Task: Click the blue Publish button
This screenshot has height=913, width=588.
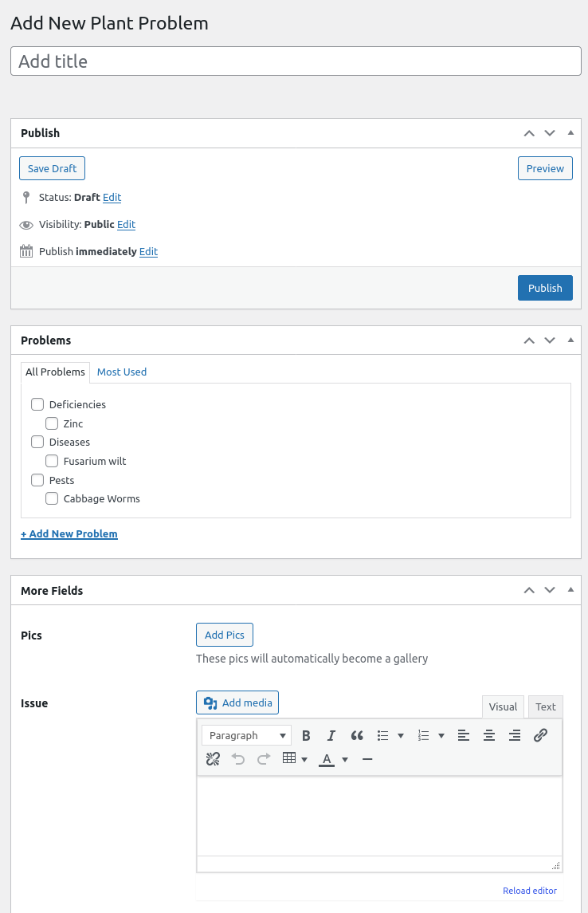Action: tap(545, 288)
